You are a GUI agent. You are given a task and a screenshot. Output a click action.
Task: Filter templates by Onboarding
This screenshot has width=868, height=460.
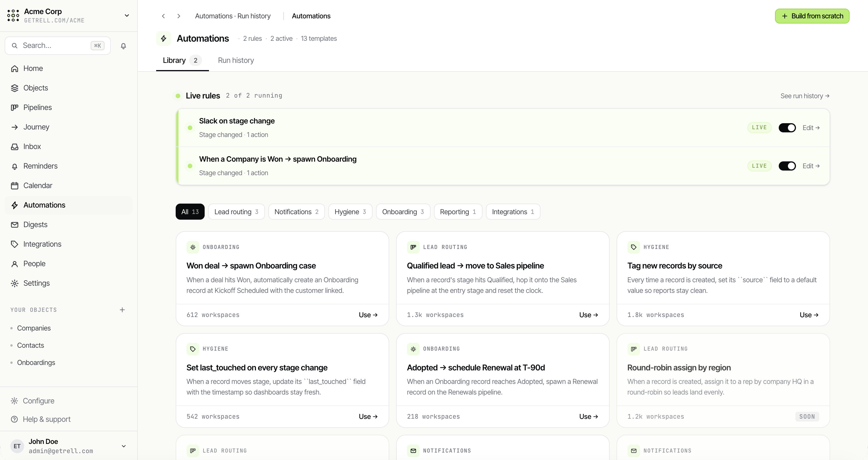tap(403, 212)
